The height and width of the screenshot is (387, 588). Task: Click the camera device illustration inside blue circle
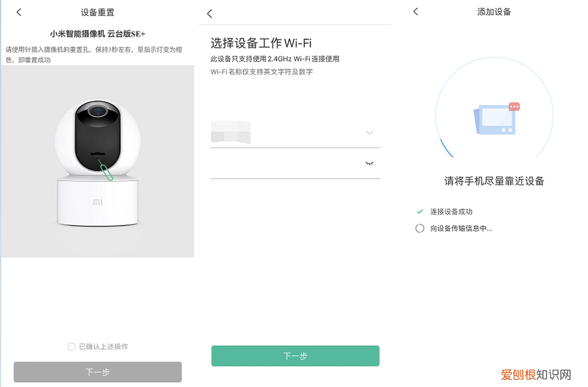tap(497, 121)
